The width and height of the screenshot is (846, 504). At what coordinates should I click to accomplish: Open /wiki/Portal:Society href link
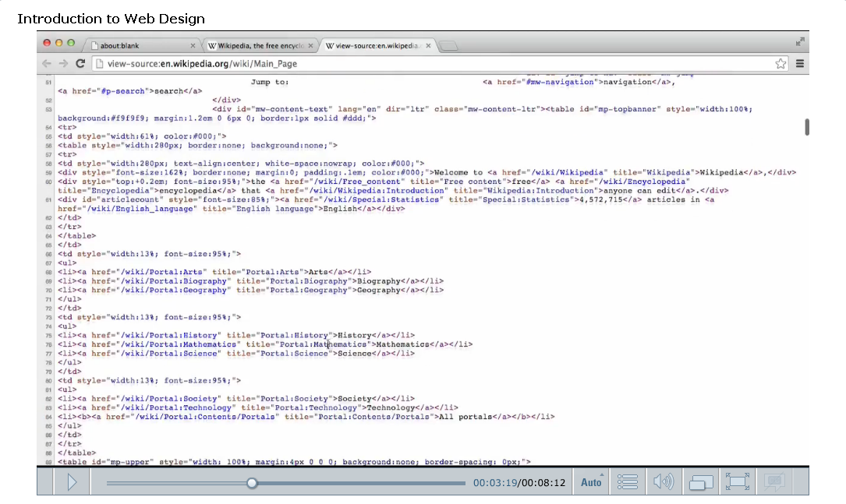169,399
